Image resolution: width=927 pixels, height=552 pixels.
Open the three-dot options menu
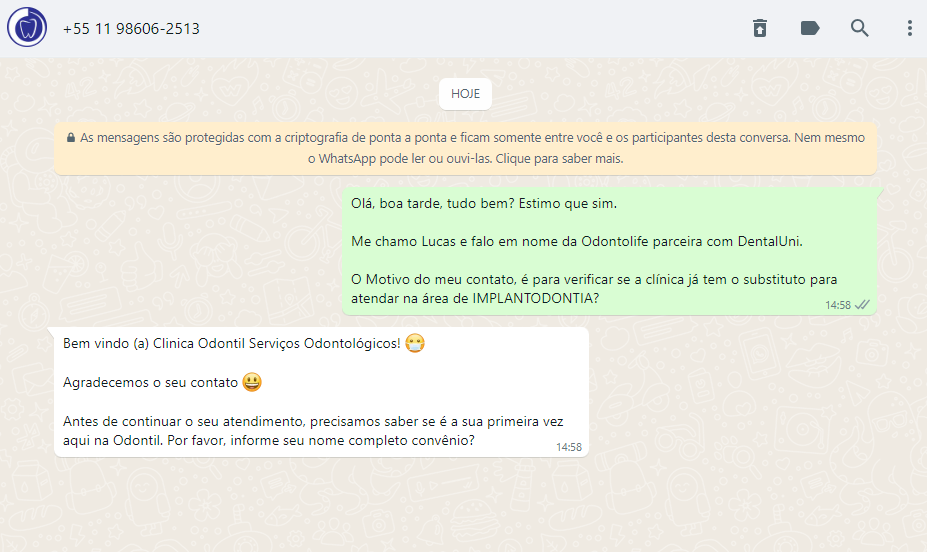[x=909, y=28]
